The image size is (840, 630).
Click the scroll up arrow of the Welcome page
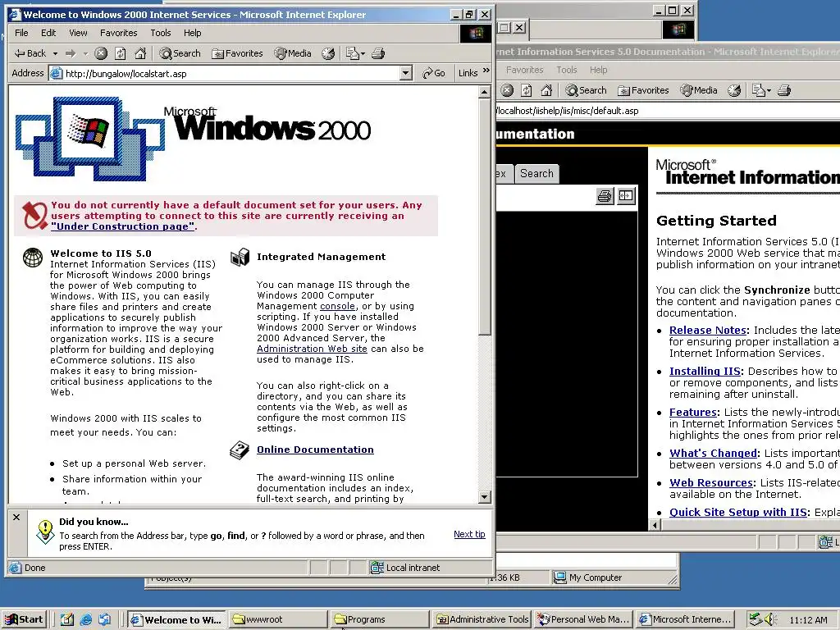(x=484, y=92)
